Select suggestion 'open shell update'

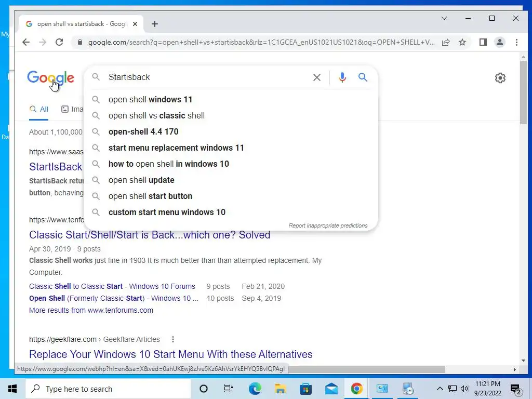[231, 180]
